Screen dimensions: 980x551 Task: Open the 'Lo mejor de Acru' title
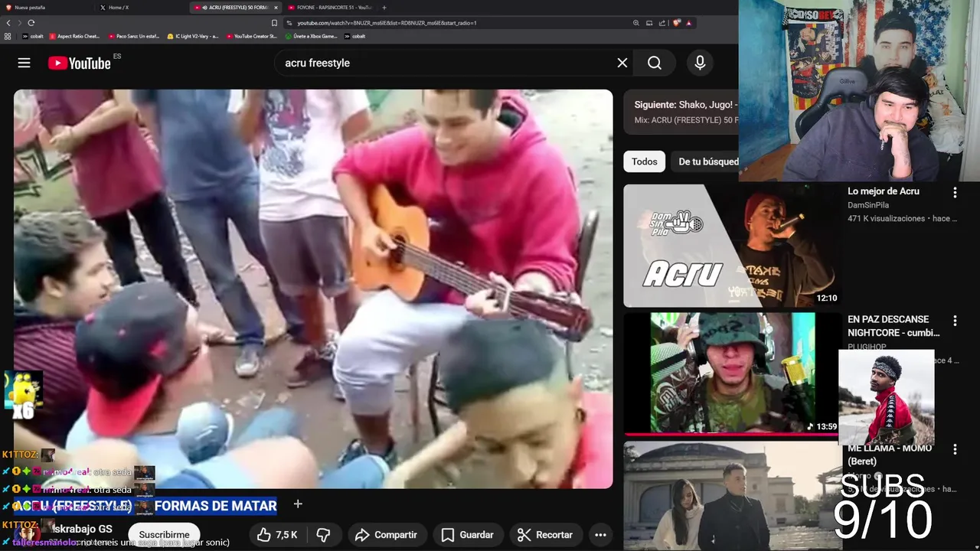884,191
